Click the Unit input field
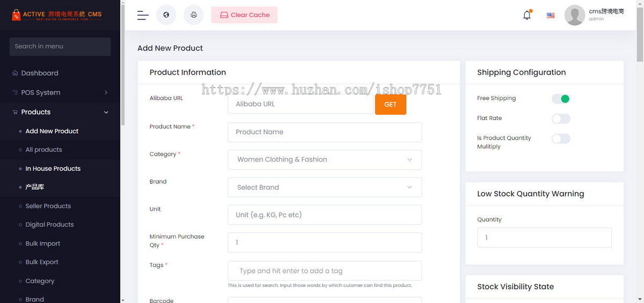This screenshot has height=303, width=644. pos(325,215)
